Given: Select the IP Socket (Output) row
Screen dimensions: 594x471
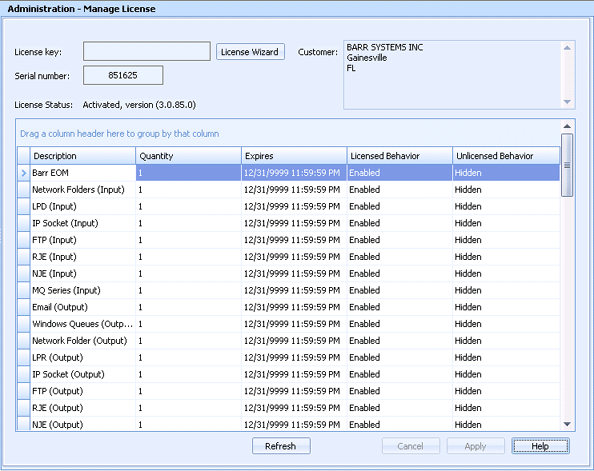Looking at the screenshot, I should coord(288,374).
